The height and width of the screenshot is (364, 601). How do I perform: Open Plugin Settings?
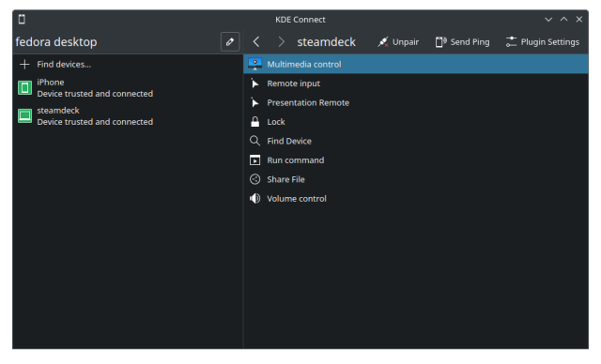pyautogui.click(x=542, y=41)
